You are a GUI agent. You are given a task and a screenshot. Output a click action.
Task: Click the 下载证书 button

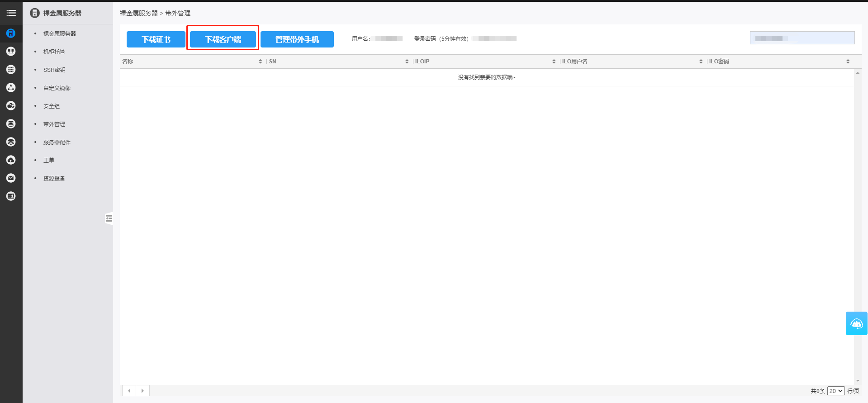point(156,39)
